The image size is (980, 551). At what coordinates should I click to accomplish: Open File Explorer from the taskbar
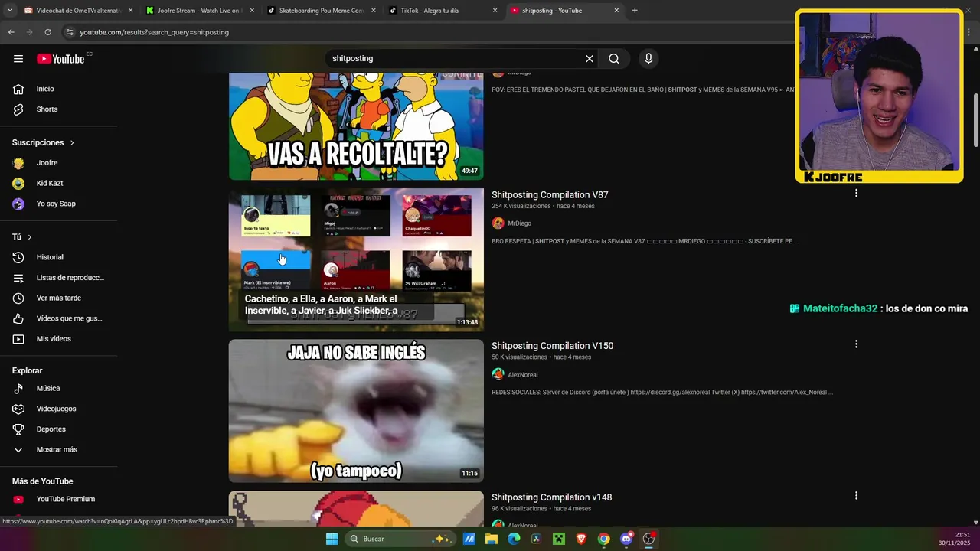[492, 539]
